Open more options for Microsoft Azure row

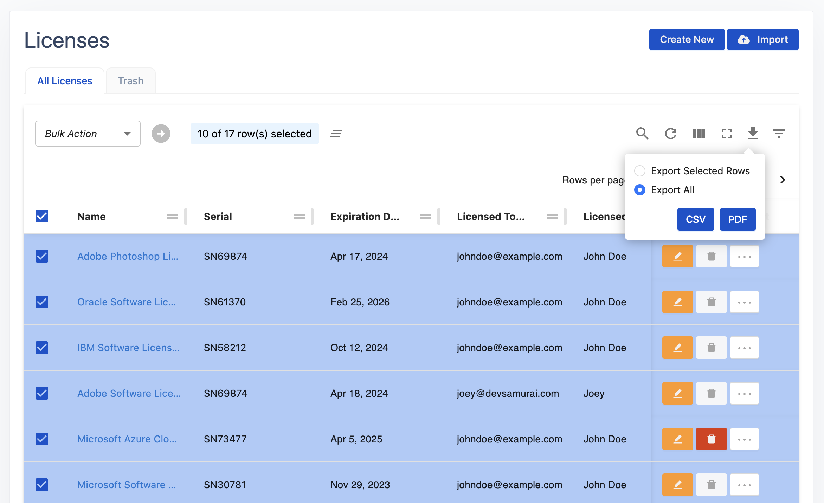(744, 439)
